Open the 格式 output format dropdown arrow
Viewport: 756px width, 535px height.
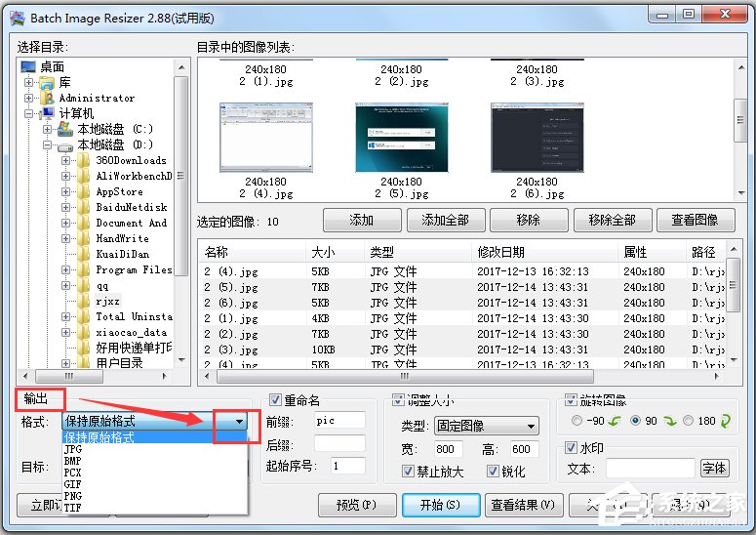pyautogui.click(x=239, y=421)
